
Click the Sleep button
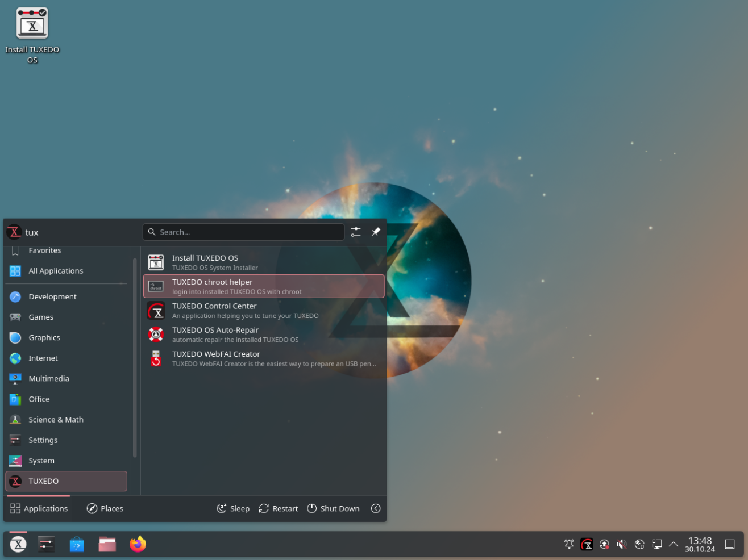[233, 508]
